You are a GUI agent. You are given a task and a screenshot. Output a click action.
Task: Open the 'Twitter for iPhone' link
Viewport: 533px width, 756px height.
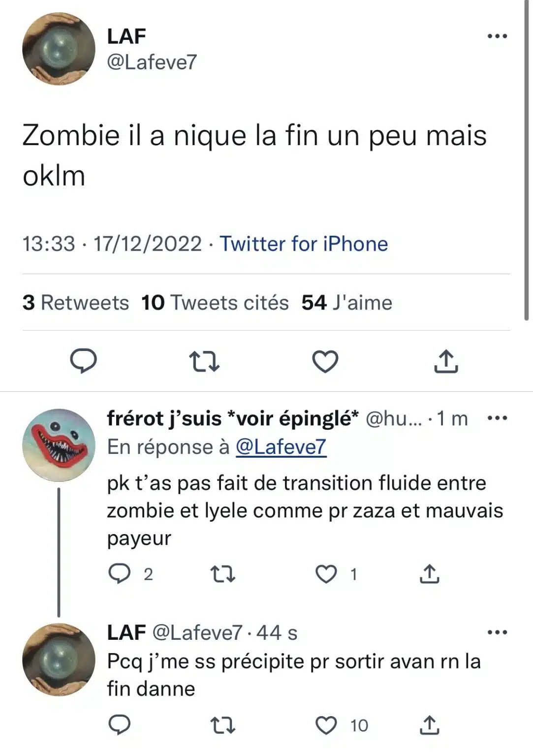(x=304, y=244)
